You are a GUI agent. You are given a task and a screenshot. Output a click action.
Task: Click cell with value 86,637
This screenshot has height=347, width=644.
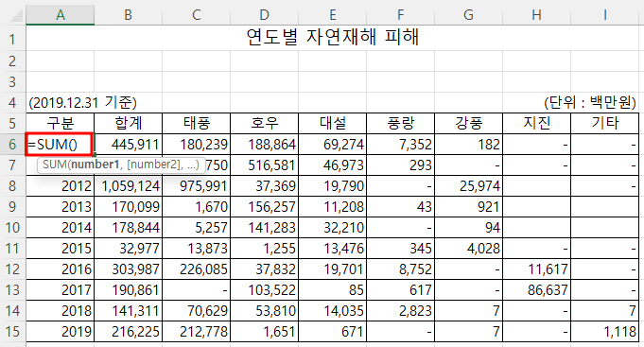(537, 290)
